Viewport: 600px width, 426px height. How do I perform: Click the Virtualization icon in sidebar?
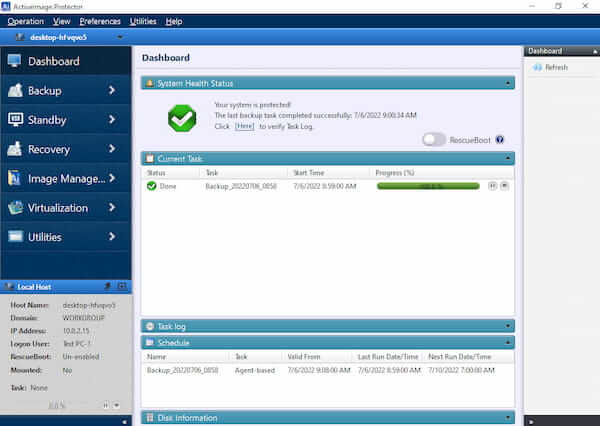pyautogui.click(x=14, y=208)
